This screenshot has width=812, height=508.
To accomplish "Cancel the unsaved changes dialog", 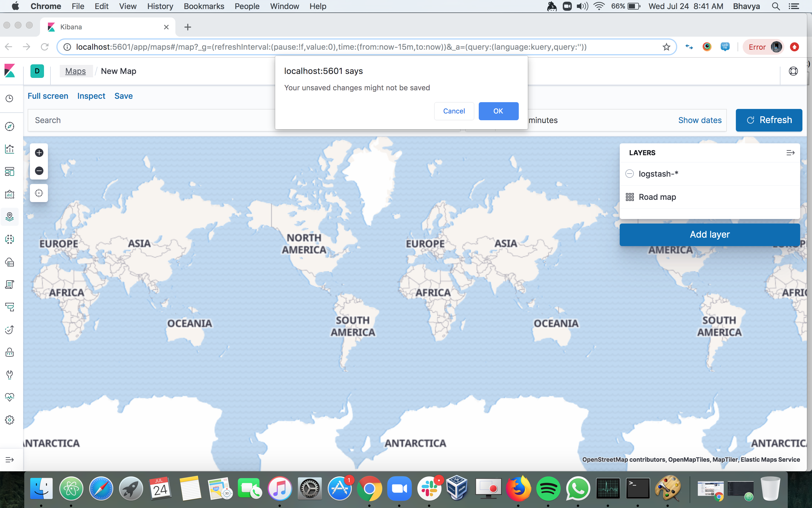I will click(x=454, y=111).
